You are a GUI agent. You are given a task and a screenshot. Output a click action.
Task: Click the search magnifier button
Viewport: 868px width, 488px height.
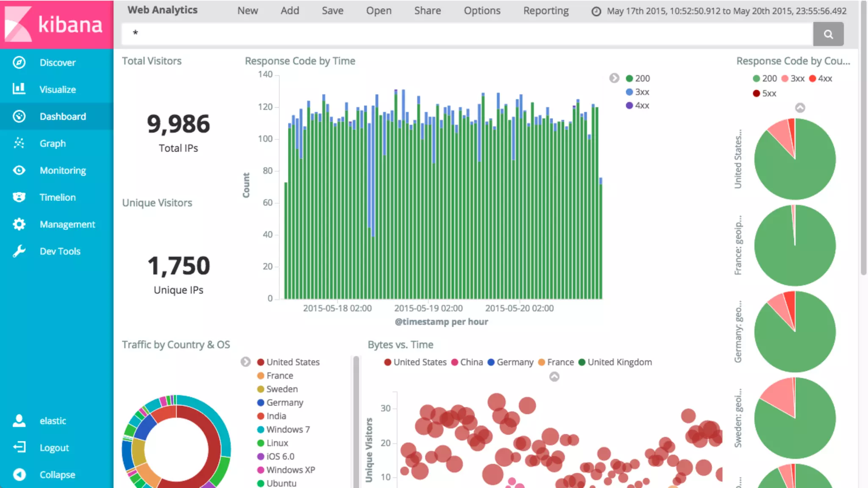coord(828,34)
